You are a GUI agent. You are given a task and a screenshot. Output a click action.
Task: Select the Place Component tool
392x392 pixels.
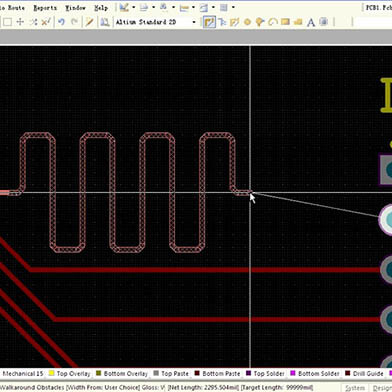(x=323, y=22)
